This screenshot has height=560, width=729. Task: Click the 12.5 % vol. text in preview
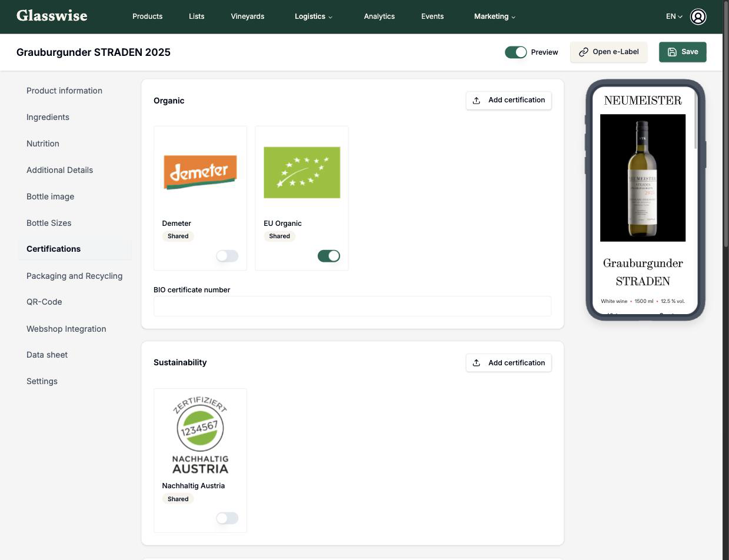673,301
